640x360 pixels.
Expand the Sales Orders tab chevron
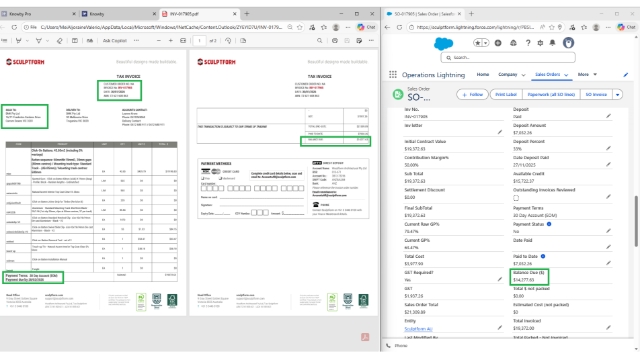pos(566,75)
